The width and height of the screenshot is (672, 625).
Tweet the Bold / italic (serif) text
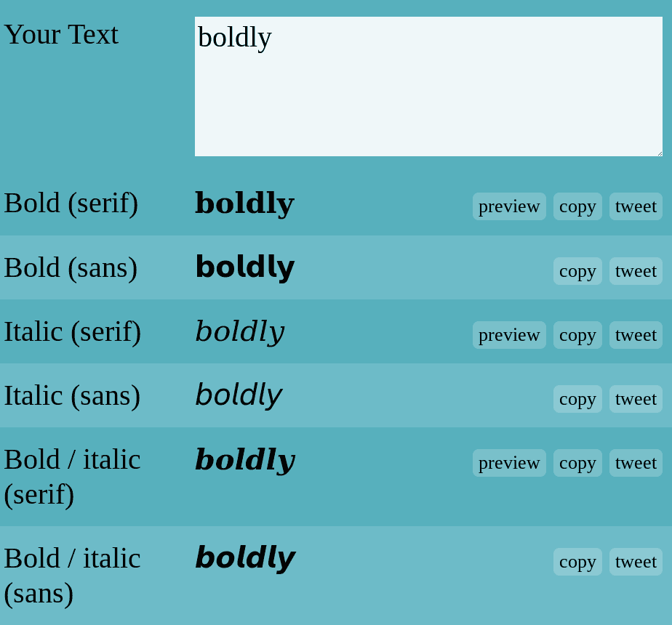click(x=636, y=462)
